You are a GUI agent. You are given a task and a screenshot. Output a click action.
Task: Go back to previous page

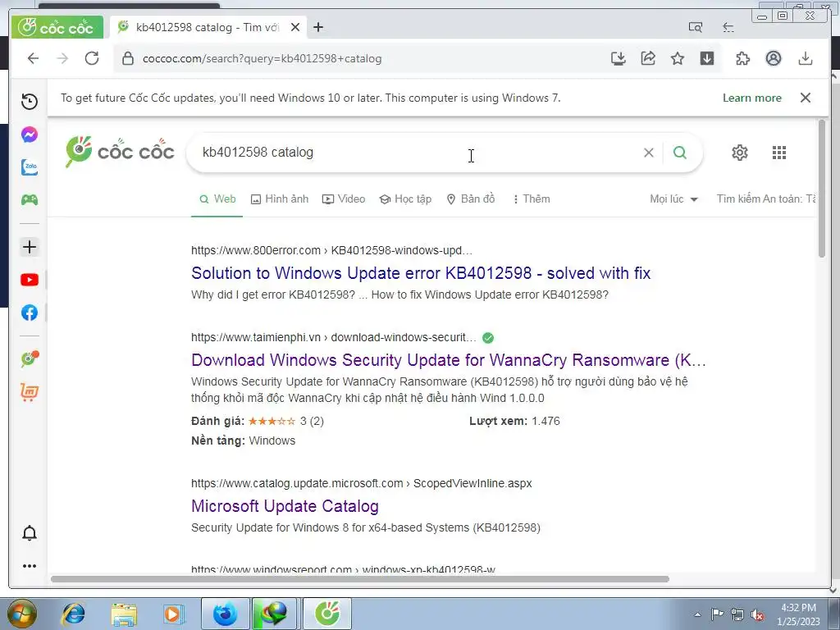[33, 58]
